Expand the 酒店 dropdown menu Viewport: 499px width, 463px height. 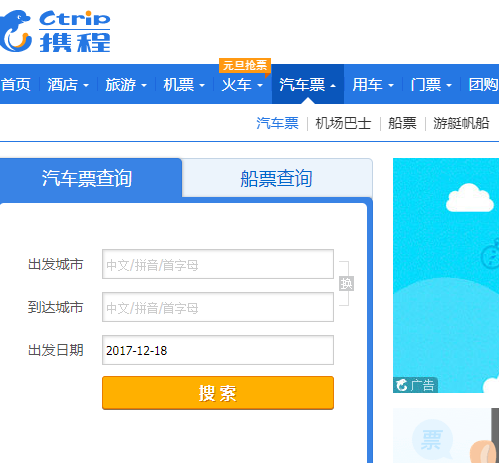[x=68, y=84]
